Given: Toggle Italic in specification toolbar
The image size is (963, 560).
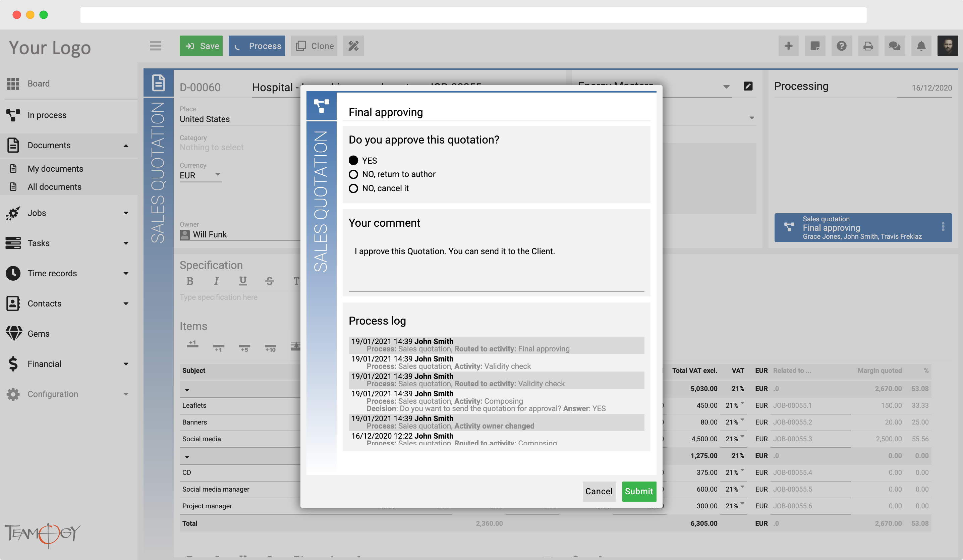Looking at the screenshot, I should (216, 281).
